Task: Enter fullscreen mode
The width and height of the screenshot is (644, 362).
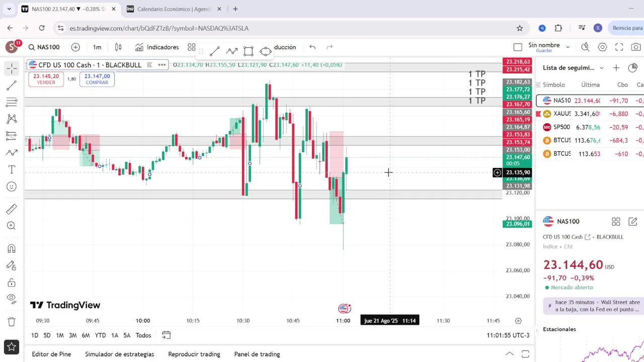Action: click(619, 47)
